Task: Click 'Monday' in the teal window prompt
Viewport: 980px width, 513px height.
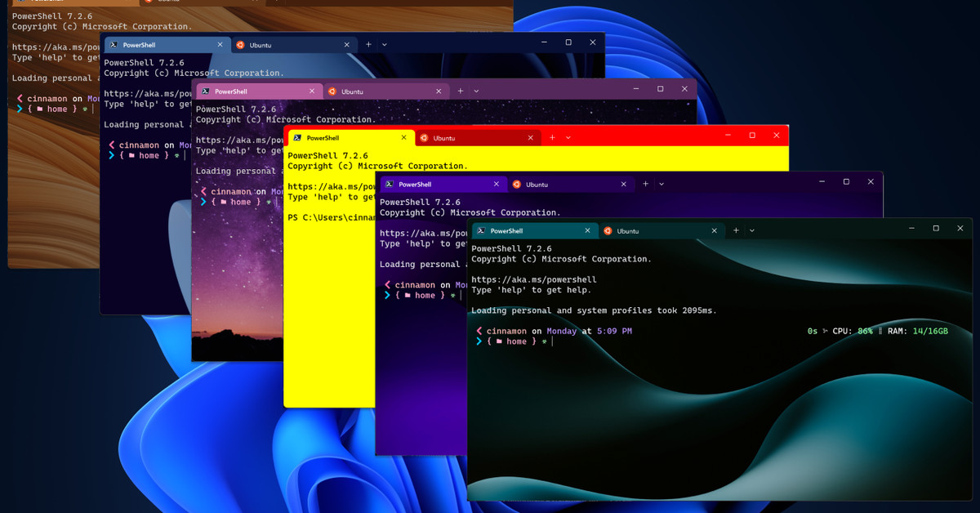Action: (562, 331)
